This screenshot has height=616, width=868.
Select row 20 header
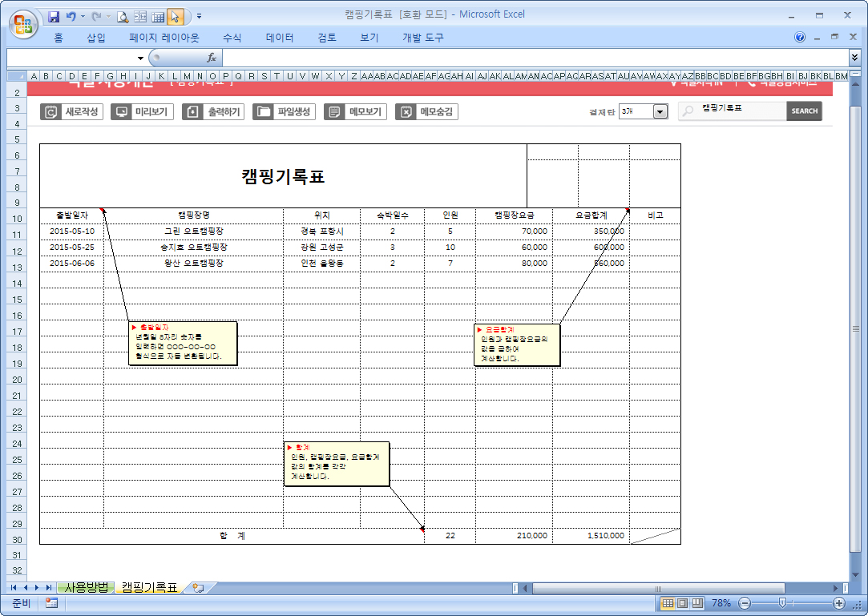coord(17,380)
